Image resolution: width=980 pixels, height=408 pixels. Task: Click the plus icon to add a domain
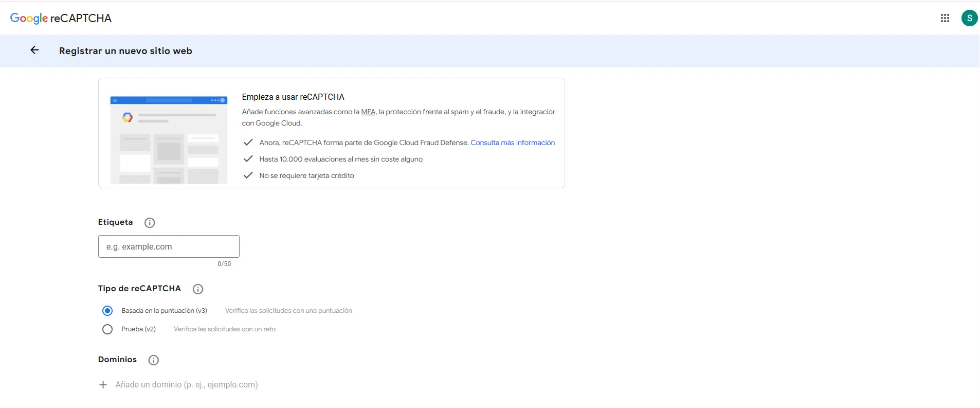[103, 385]
